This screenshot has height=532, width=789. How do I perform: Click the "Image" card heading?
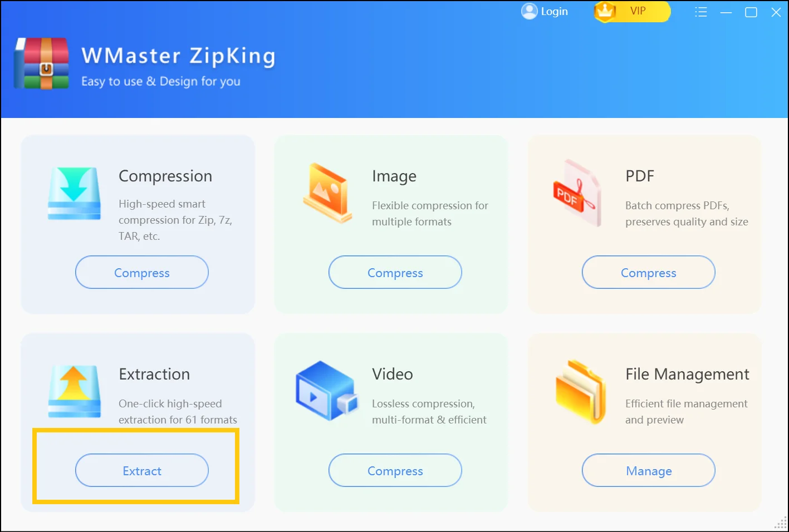click(x=394, y=176)
